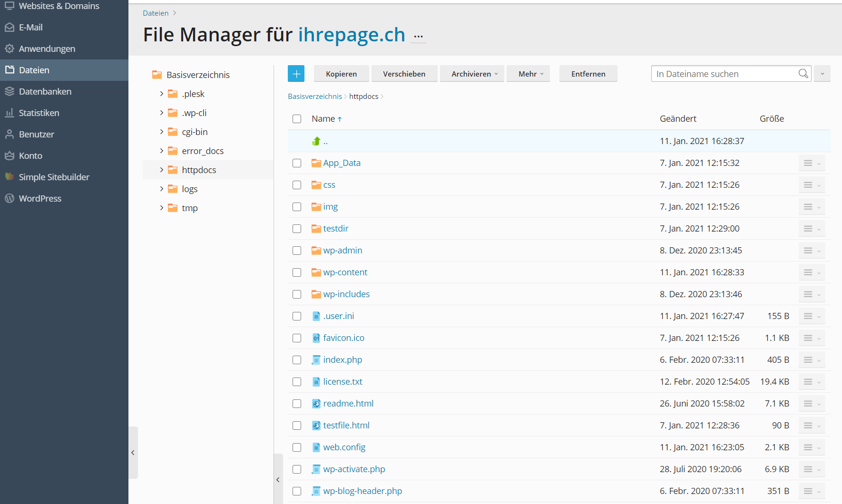842x504 pixels.
Task: Open the Archivieren menu
Action: click(471, 73)
